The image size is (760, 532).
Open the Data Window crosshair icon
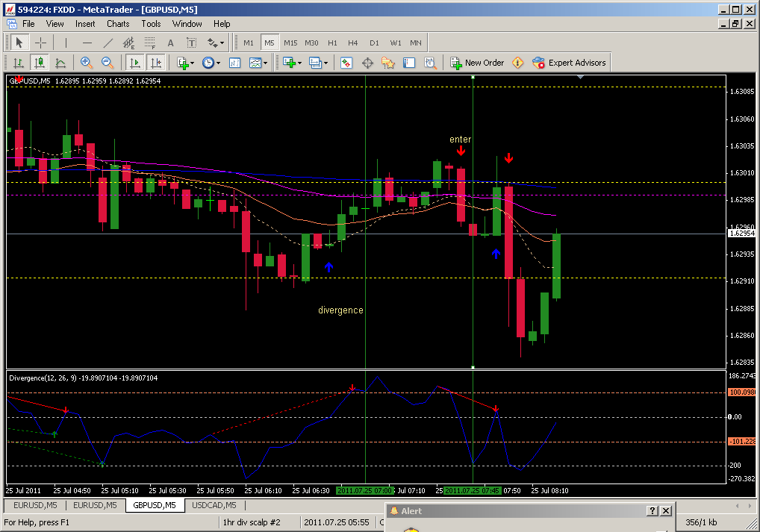pos(367,63)
